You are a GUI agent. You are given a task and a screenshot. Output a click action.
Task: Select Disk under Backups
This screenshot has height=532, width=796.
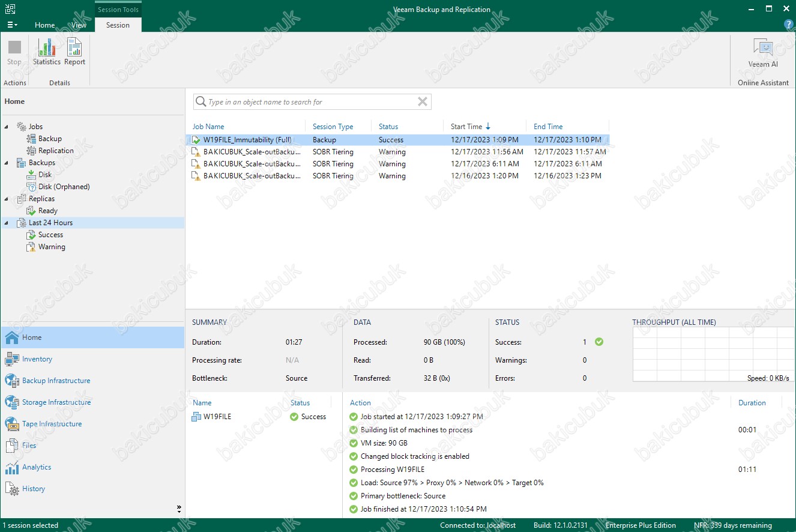[45, 175]
